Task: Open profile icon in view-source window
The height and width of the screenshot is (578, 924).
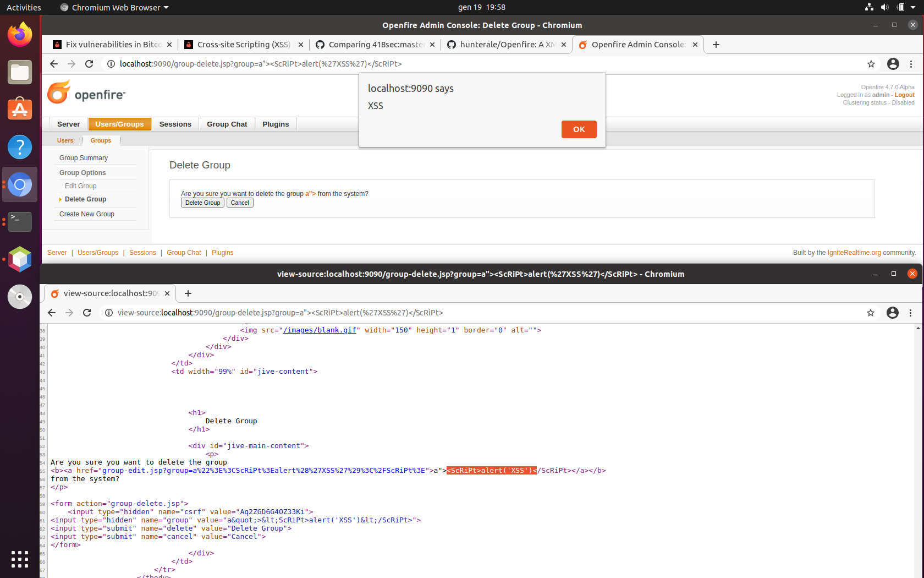Action: 893,313
